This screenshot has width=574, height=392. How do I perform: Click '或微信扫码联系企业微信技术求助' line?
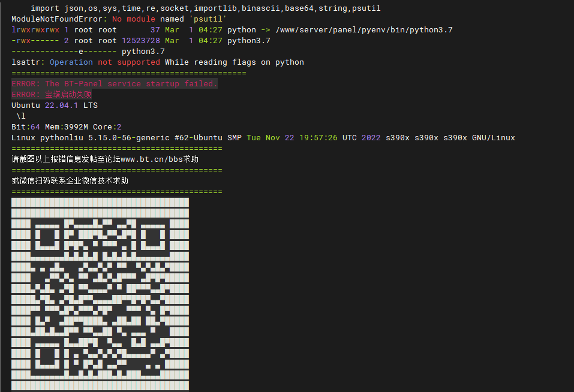(70, 180)
